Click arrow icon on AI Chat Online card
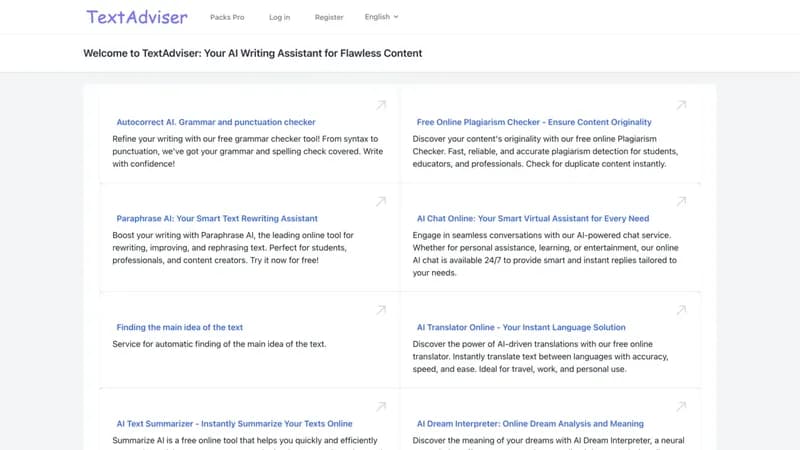 point(681,202)
